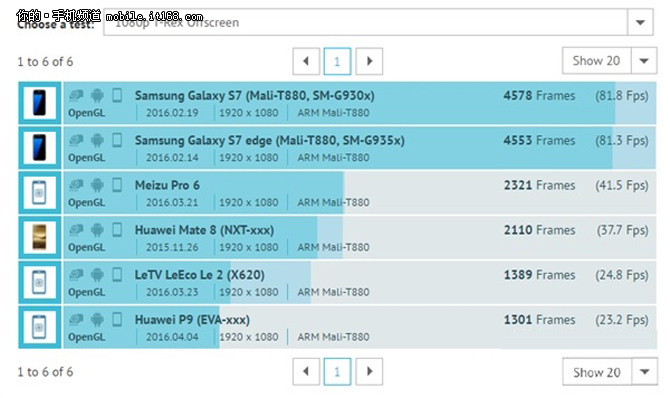Click GPU vendor icon in Galaxy S7 edge row
Viewport: 670px width, 398px height.
click(x=76, y=140)
